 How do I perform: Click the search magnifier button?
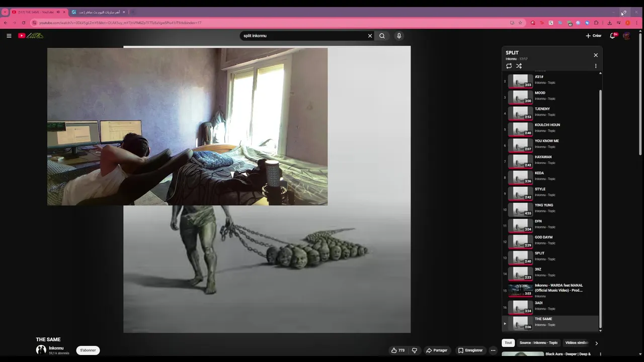[382, 36]
